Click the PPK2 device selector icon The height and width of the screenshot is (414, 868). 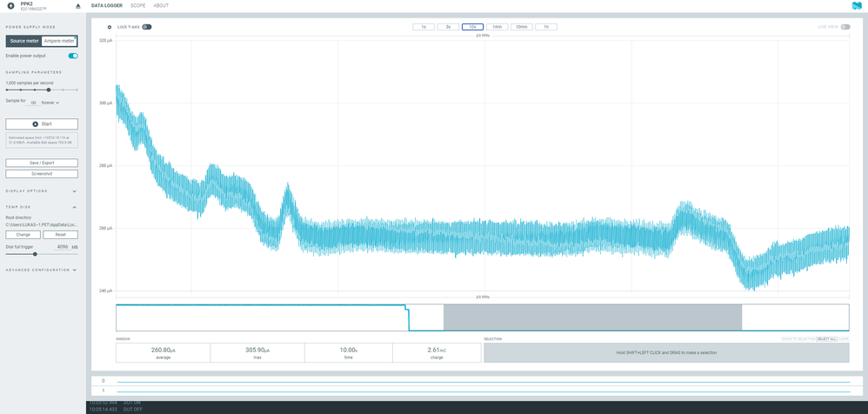coord(10,5)
